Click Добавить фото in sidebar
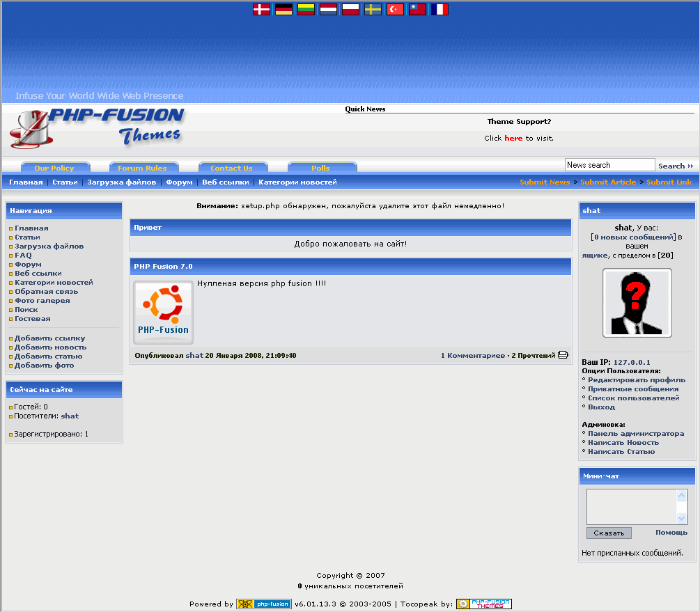This screenshot has width=700, height=612. pyautogui.click(x=45, y=365)
